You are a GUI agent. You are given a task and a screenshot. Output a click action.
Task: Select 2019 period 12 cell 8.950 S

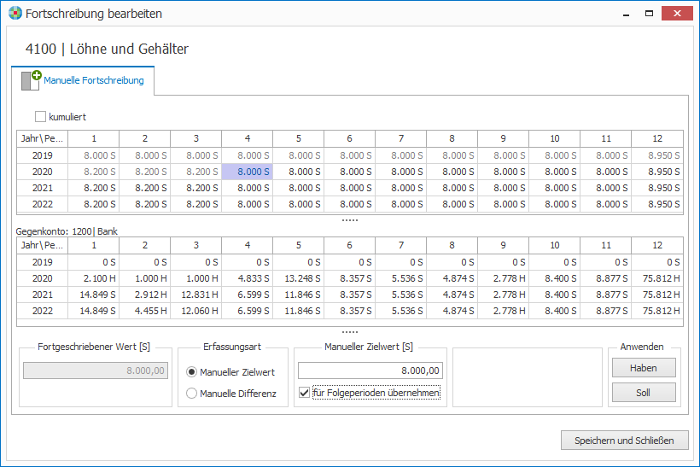click(658, 155)
